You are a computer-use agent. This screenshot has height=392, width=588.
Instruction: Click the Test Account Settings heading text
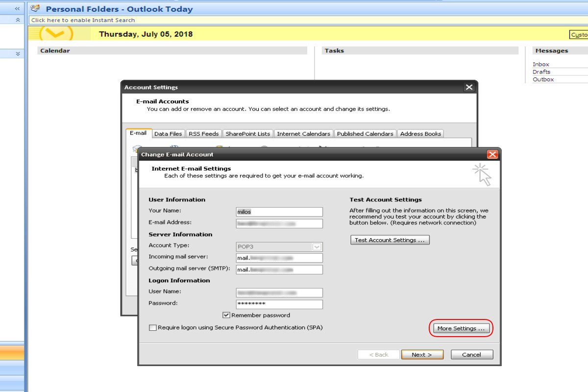coord(386,200)
